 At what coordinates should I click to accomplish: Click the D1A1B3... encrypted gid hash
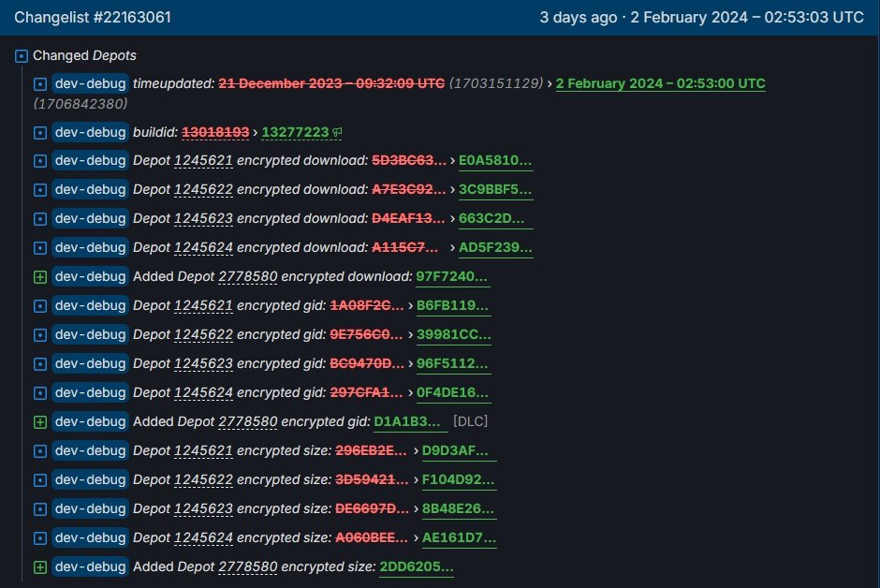click(410, 421)
